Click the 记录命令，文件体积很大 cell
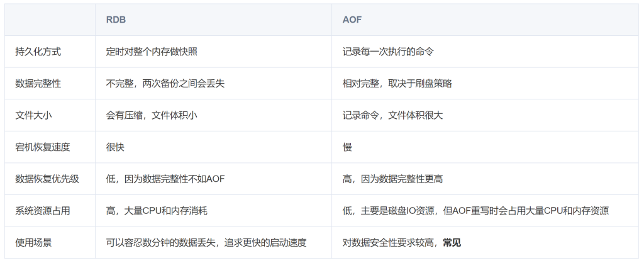 pos(392,115)
